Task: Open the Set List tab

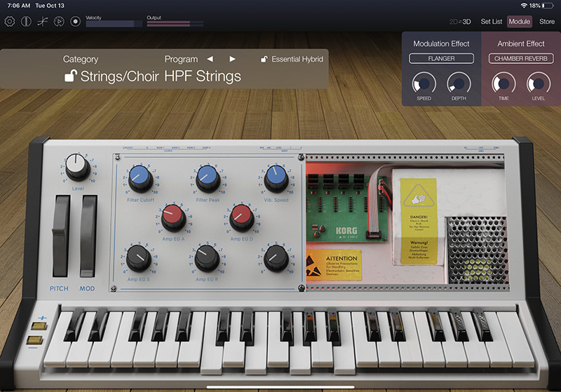Action: (x=492, y=22)
